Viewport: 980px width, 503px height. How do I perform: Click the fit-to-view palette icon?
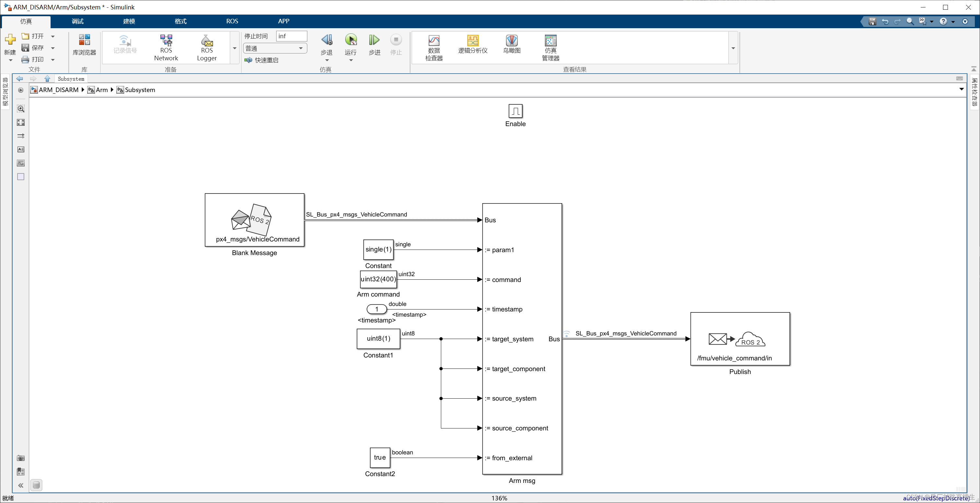[x=21, y=123]
